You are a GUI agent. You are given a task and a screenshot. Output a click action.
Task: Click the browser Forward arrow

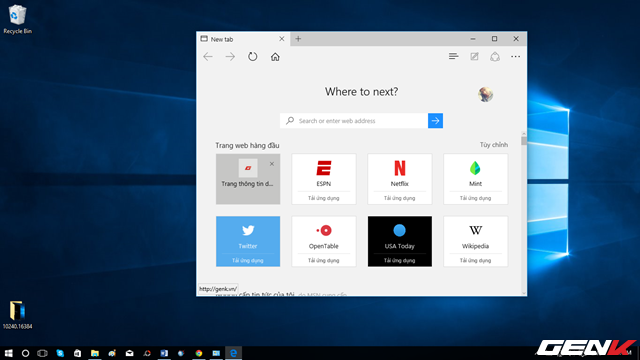click(230, 57)
